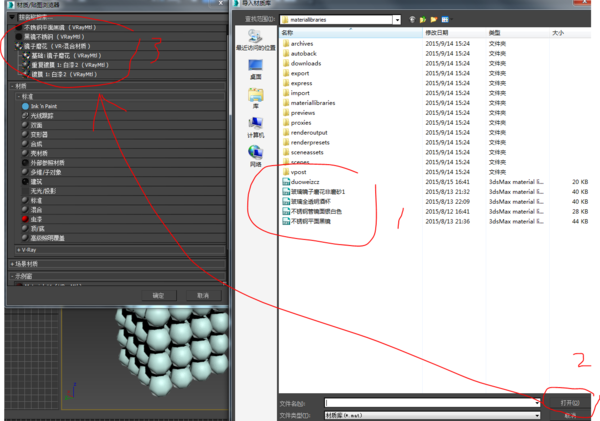Select the import folder
This screenshot has height=421, width=600.
point(297,93)
